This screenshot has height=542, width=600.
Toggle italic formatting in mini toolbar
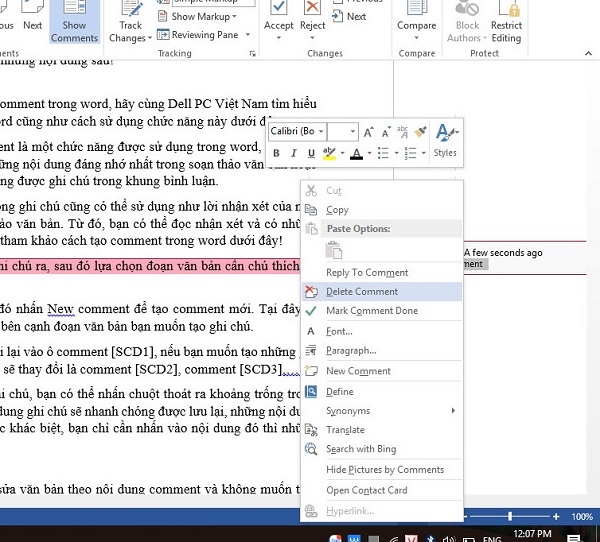coord(293,153)
